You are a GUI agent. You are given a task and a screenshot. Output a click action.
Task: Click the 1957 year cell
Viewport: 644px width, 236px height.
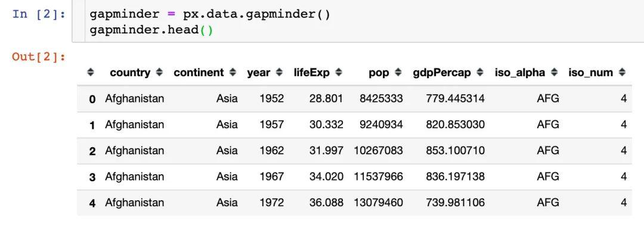[271, 125]
